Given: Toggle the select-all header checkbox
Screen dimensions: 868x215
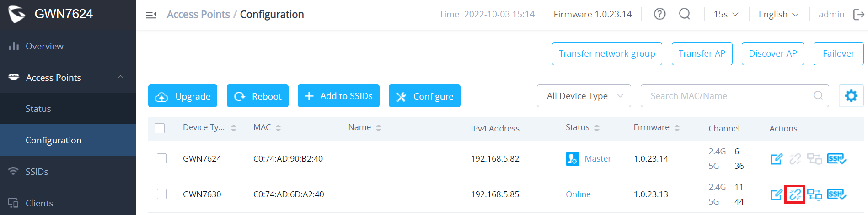Looking at the screenshot, I should click(160, 128).
